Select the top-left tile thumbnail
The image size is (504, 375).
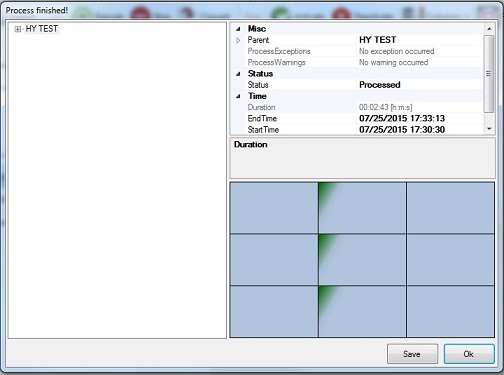[x=274, y=208]
